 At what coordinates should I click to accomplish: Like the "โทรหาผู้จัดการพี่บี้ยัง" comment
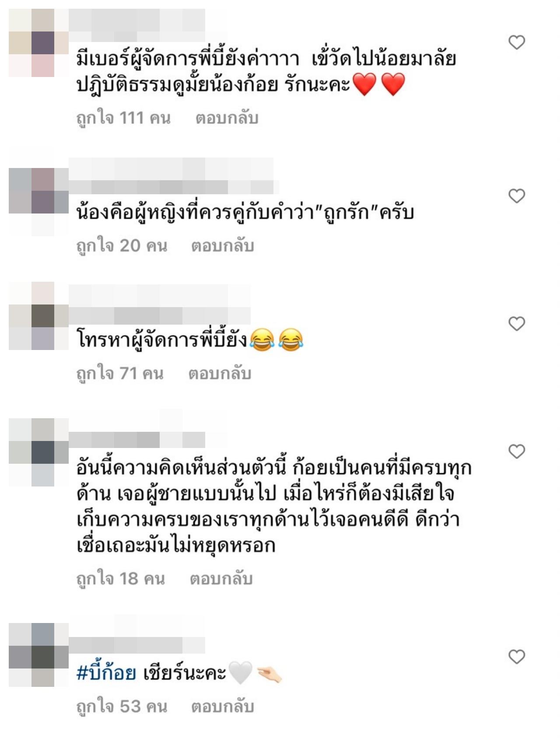click(517, 324)
